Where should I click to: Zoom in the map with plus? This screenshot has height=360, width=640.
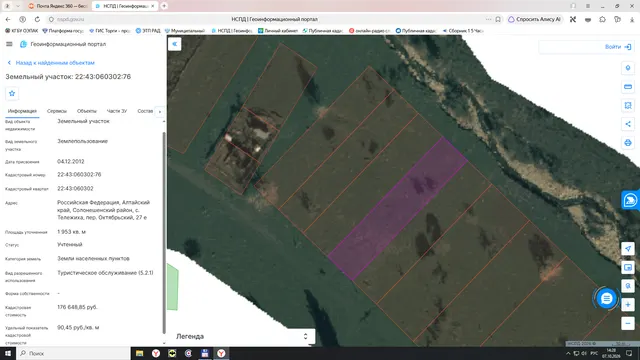[628, 305]
